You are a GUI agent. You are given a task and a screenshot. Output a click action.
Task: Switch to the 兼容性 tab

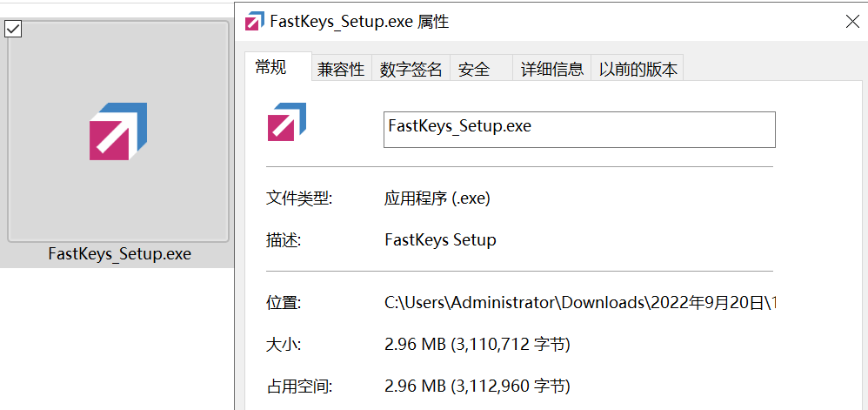click(x=341, y=70)
